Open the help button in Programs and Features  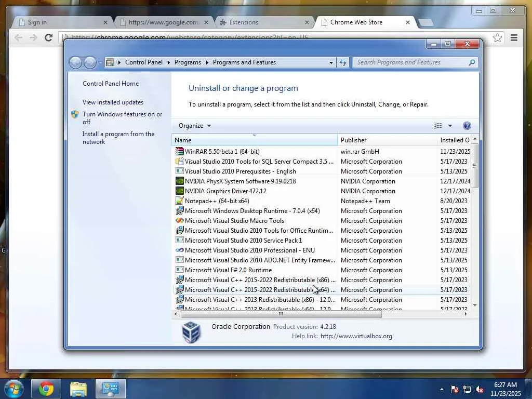(467, 126)
